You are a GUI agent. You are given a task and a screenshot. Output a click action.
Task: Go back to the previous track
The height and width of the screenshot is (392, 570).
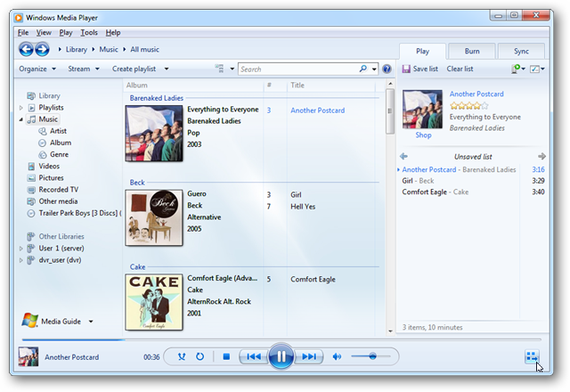point(253,357)
